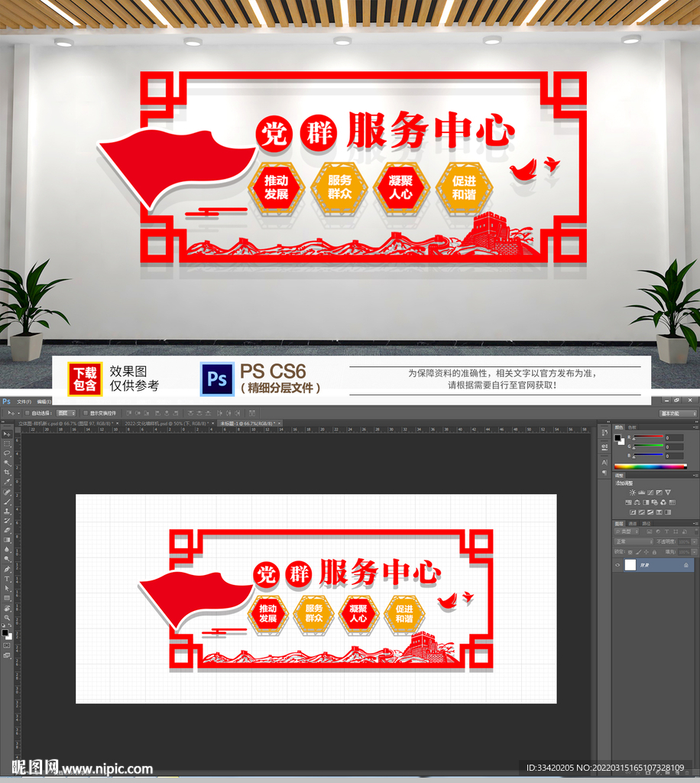The height and width of the screenshot is (783, 700).
Task: Toggle lock all padlock icon
Action: [x=654, y=552]
